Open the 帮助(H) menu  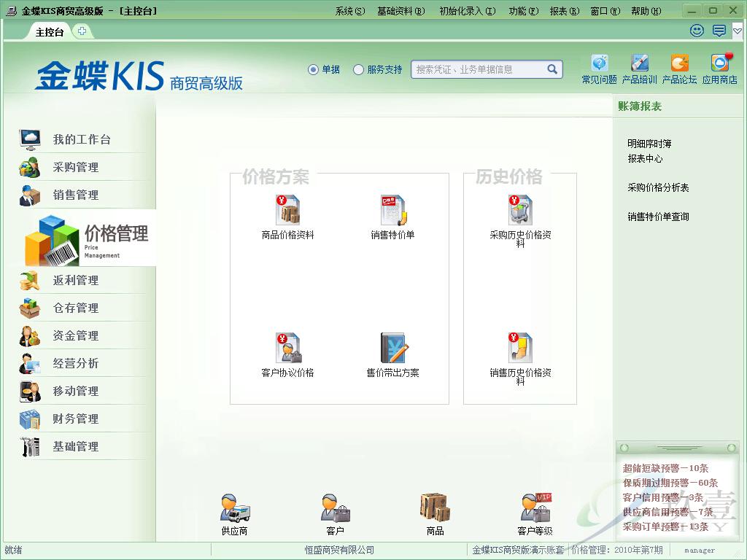[646, 11]
